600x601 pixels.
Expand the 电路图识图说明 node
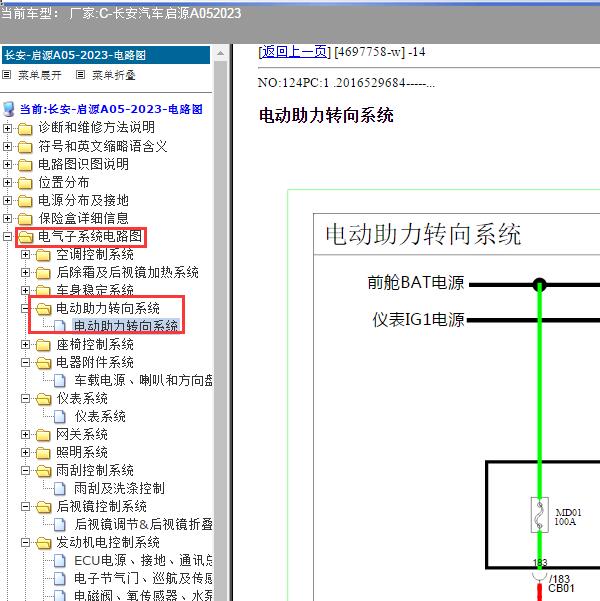[x=7, y=164]
